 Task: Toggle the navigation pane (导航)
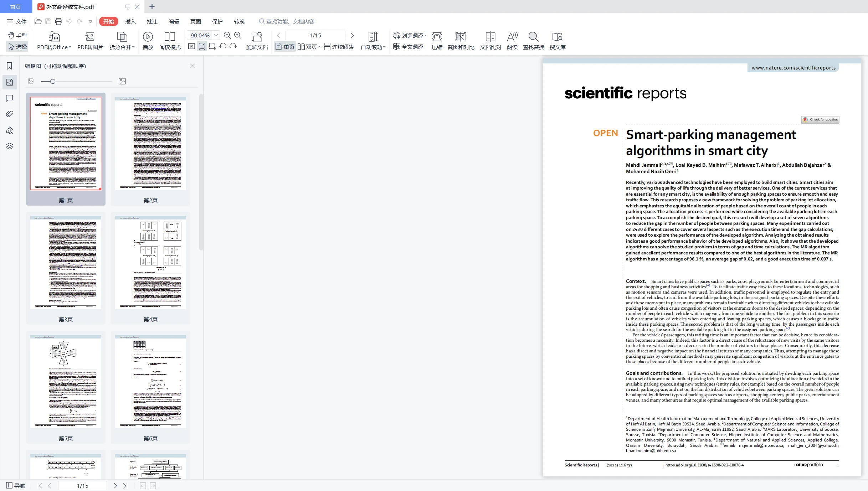(16, 485)
